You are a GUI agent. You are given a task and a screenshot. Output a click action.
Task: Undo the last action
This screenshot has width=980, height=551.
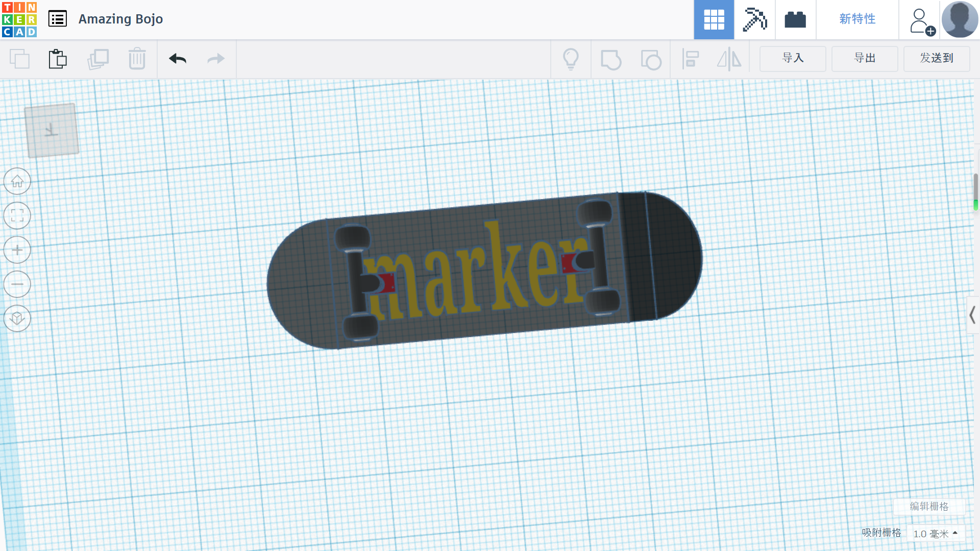pyautogui.click(x=178, y=59)
